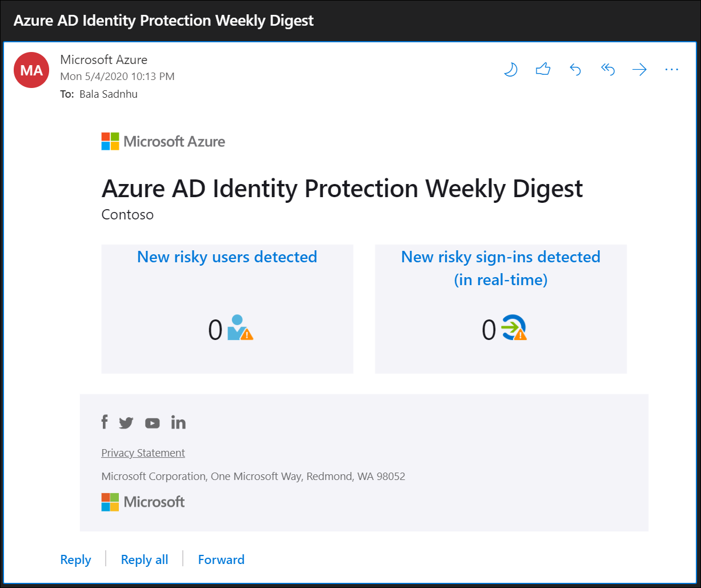Click the reply arrow icon
Image resolution: width=701 pixels, height=588 pixels.
[575, 69]
